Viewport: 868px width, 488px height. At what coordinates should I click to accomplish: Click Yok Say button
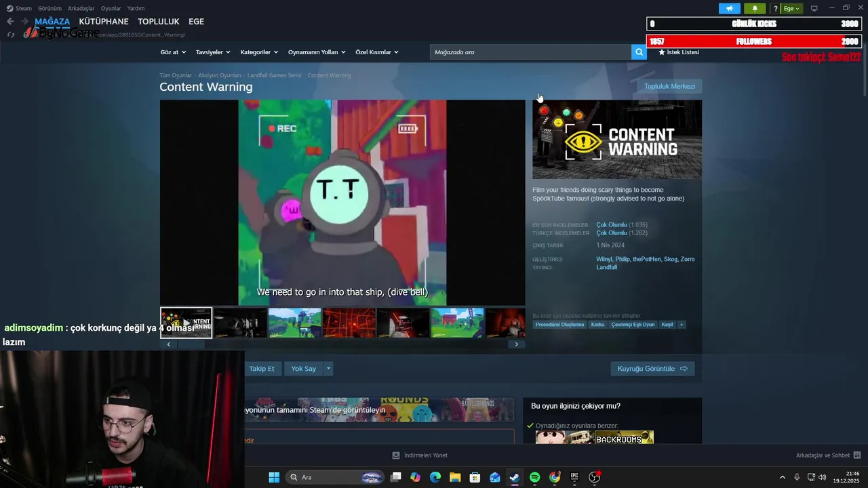pos(304,369)
